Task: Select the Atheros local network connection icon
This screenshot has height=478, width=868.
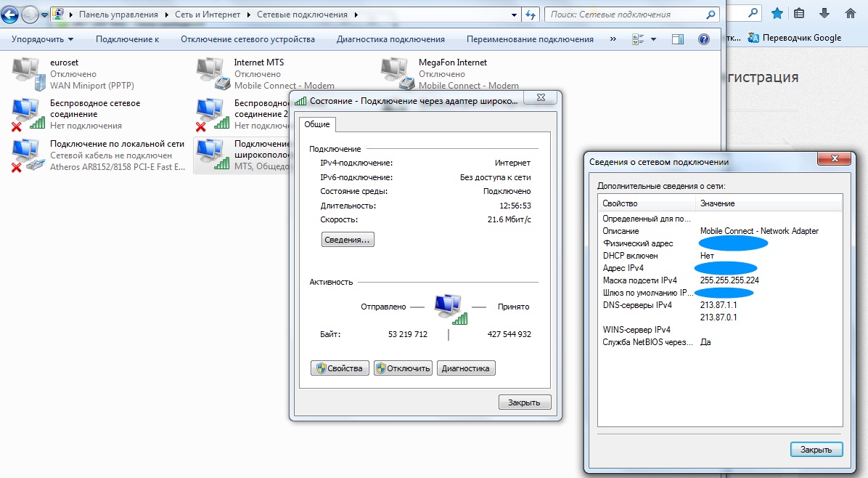Action: (x=27, y=155)
